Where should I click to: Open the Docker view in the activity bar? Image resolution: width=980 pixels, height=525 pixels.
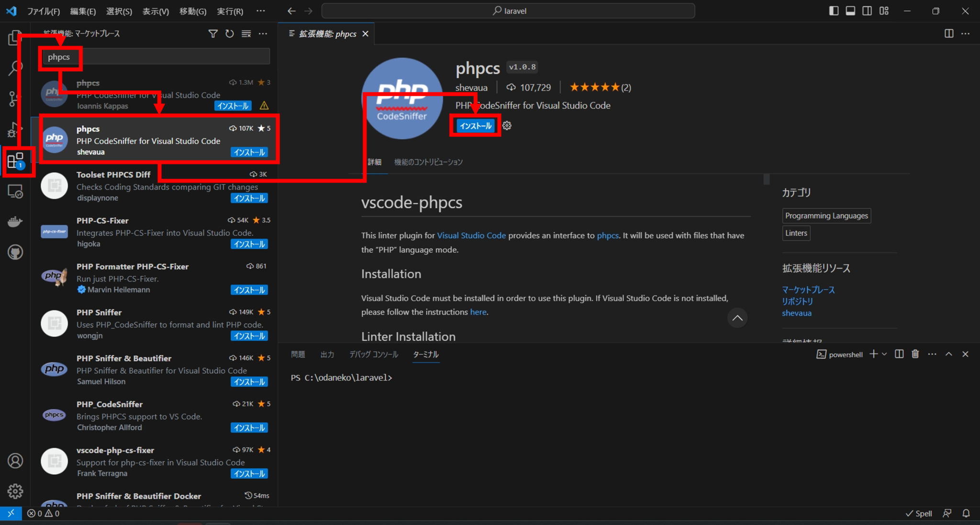click(15, 221)
